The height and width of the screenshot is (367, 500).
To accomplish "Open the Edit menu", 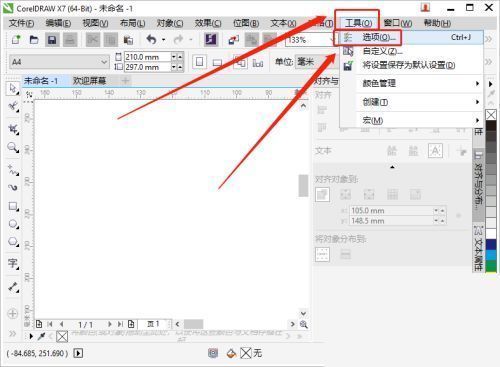I will (x=58, y=23).
